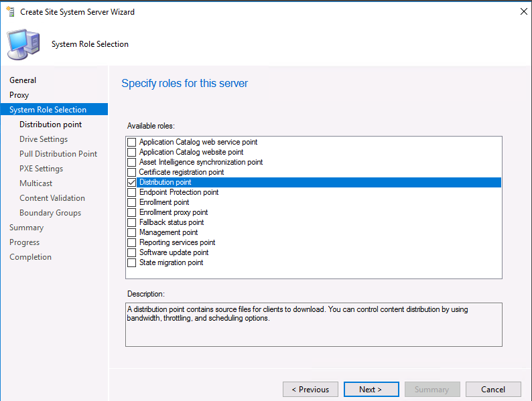Check Application Catalog web service point
532x401 pixels.
[x=131, y=142]
